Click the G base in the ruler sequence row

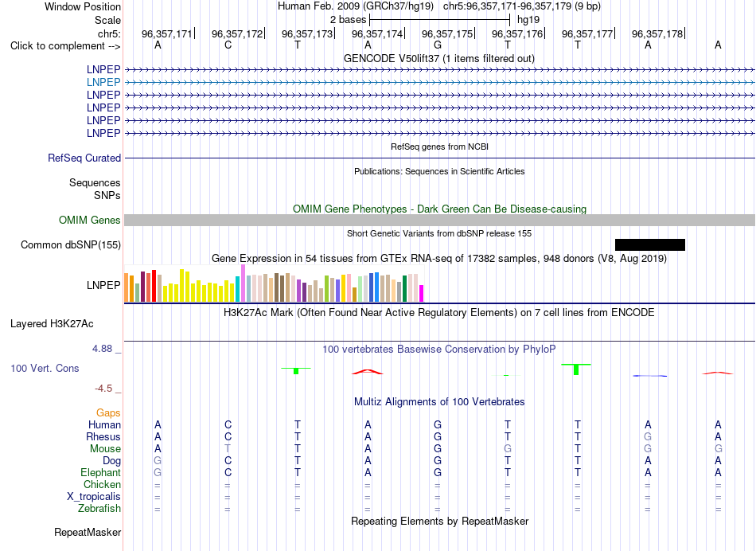pyautogui.click(x=438, y=45)
